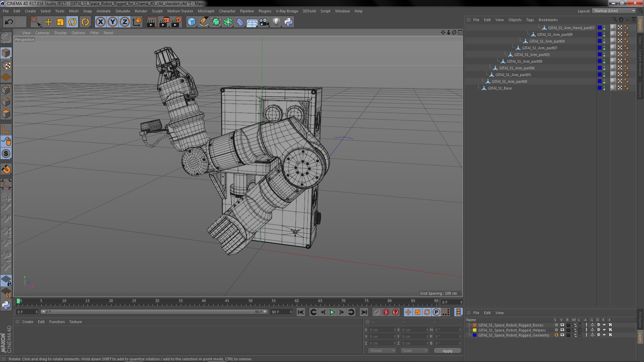
Task: Enable Texture mode in left toolbar
Action: 6,65
